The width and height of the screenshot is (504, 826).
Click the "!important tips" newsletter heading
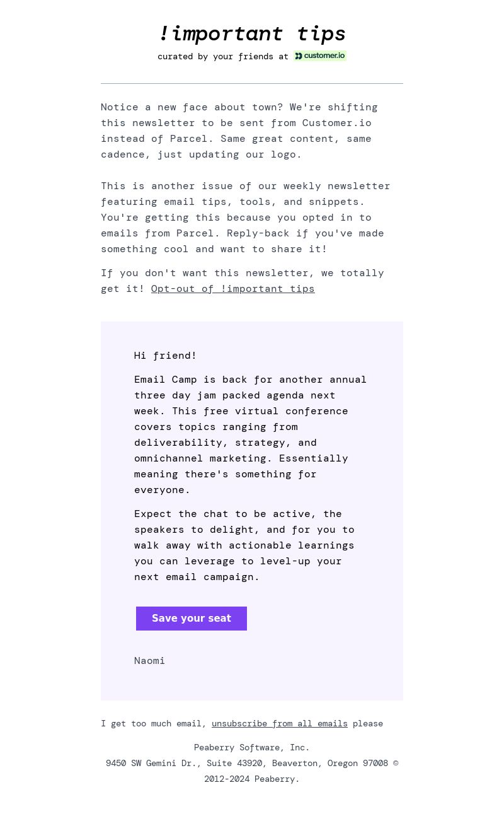coord(252,33)
